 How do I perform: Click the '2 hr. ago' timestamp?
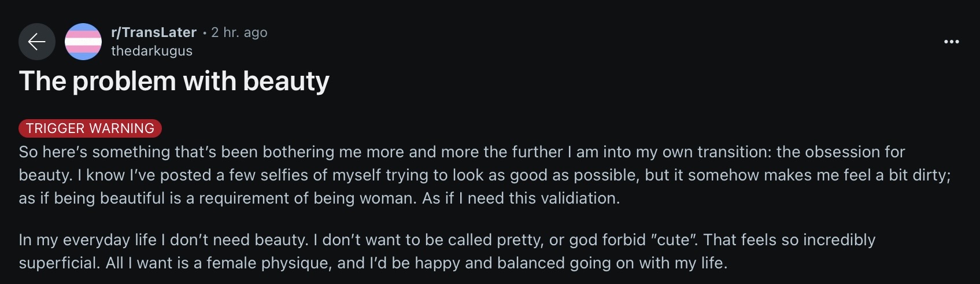coord(239,32)
